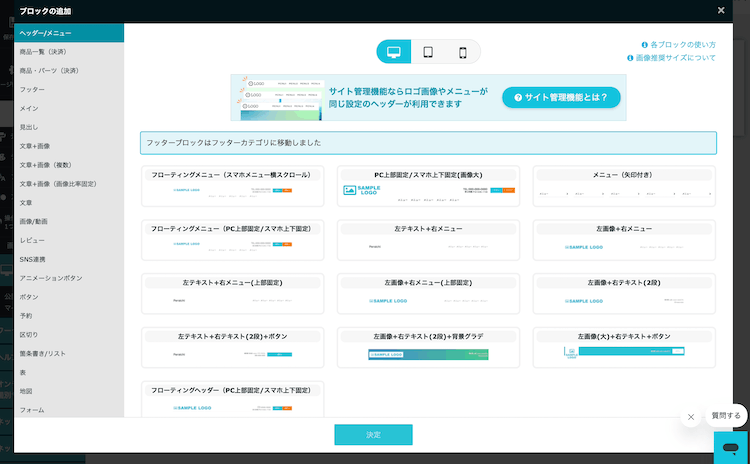Click the site management header banner image
Viewport: 750px width, 464px height.
281,98
